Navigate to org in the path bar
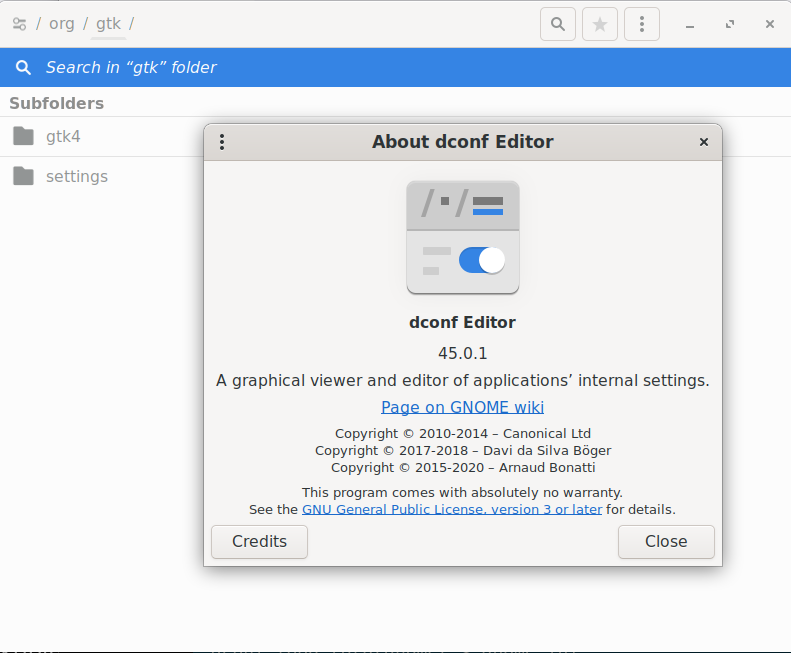This screenshot has width=791, height=653. [x=62, y=24]
